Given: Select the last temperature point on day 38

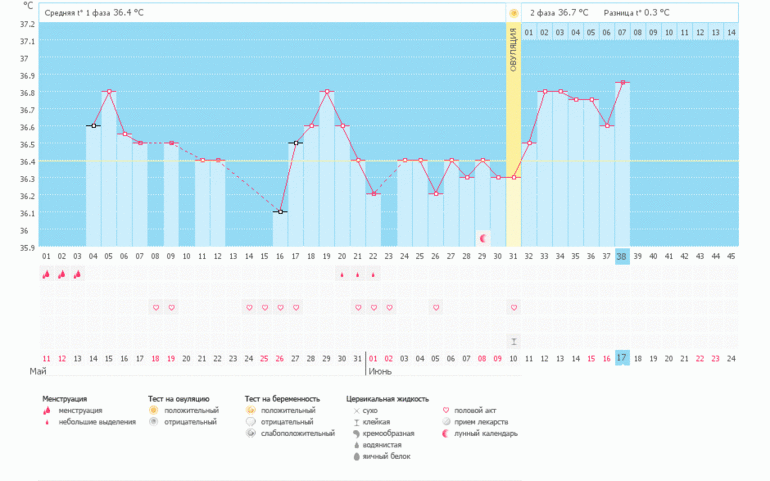Looking at the screenshot, I should (x=622, y=83).
